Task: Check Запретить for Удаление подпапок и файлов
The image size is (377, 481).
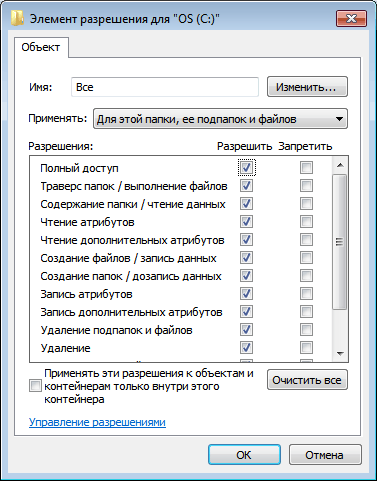Action: (306, 329)
